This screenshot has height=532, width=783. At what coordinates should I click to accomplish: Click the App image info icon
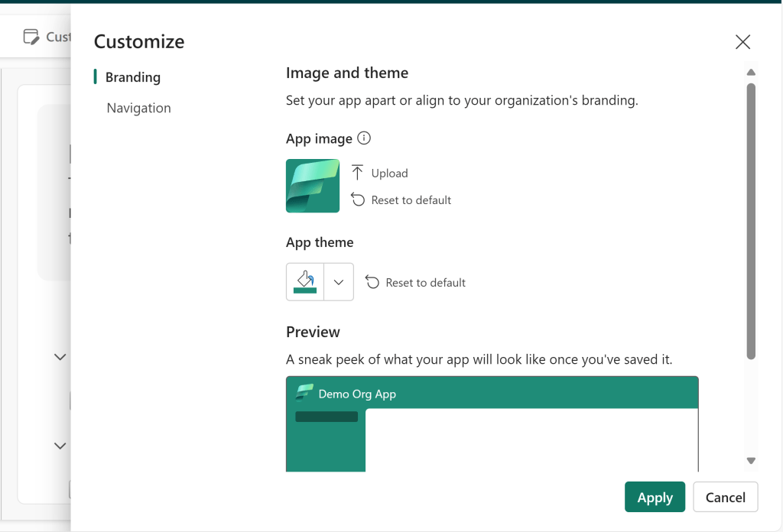pos(364,138)
